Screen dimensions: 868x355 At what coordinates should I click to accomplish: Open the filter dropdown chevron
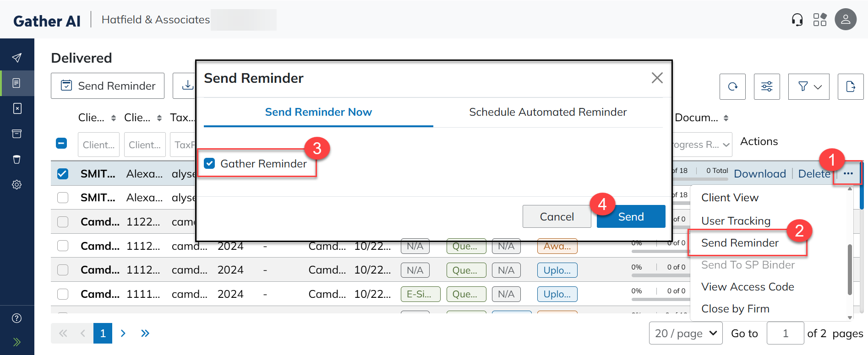click(818, 86)
